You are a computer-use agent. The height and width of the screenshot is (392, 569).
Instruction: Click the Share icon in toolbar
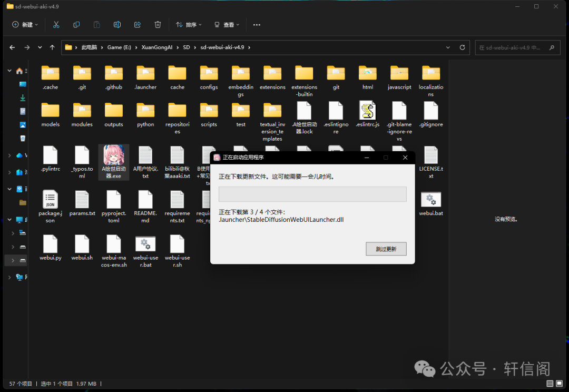tap(138, 25)
